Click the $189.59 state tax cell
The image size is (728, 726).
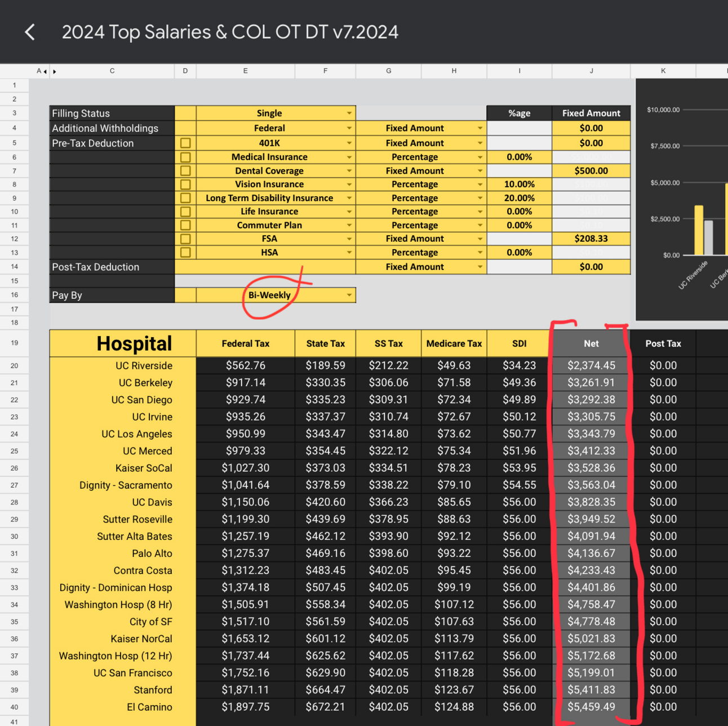[326, 366]
